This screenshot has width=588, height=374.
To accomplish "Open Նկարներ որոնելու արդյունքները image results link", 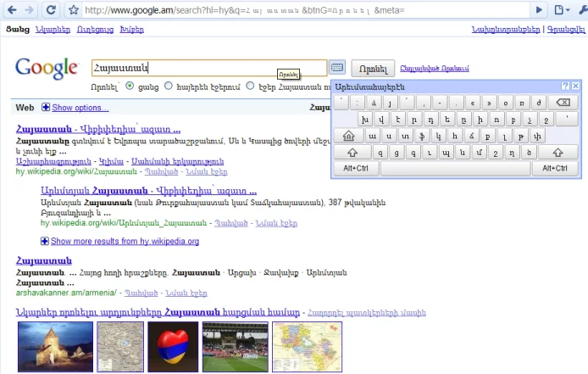I will pos(158,312).
